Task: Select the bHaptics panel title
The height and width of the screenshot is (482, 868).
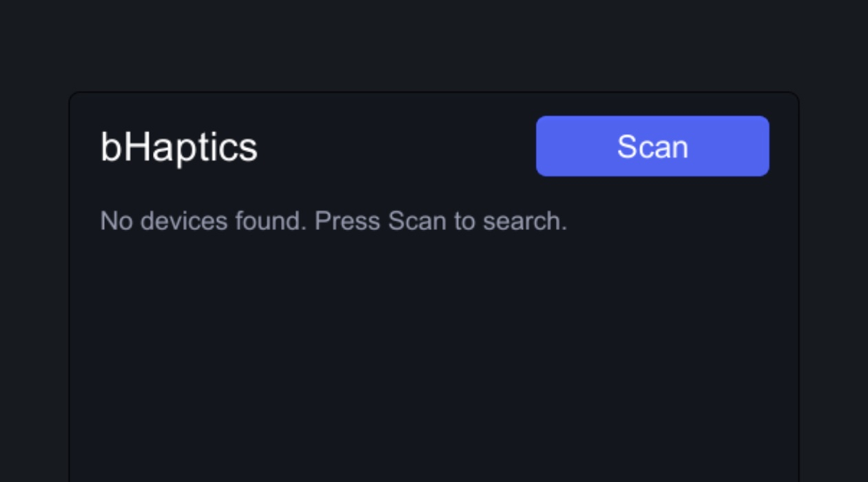Action: 179,147
